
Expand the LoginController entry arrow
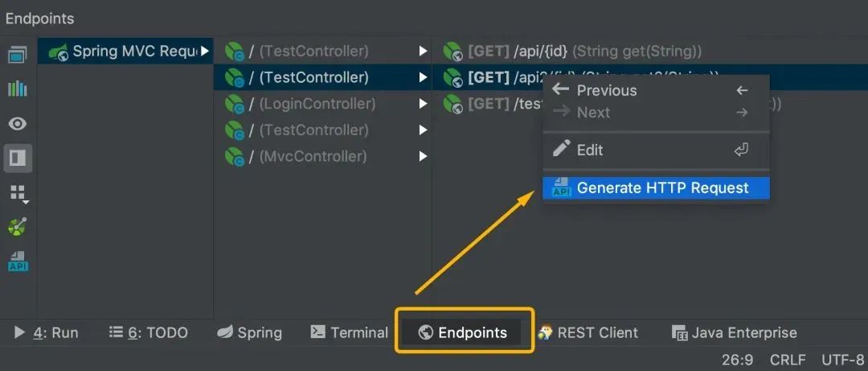[423, 104]
